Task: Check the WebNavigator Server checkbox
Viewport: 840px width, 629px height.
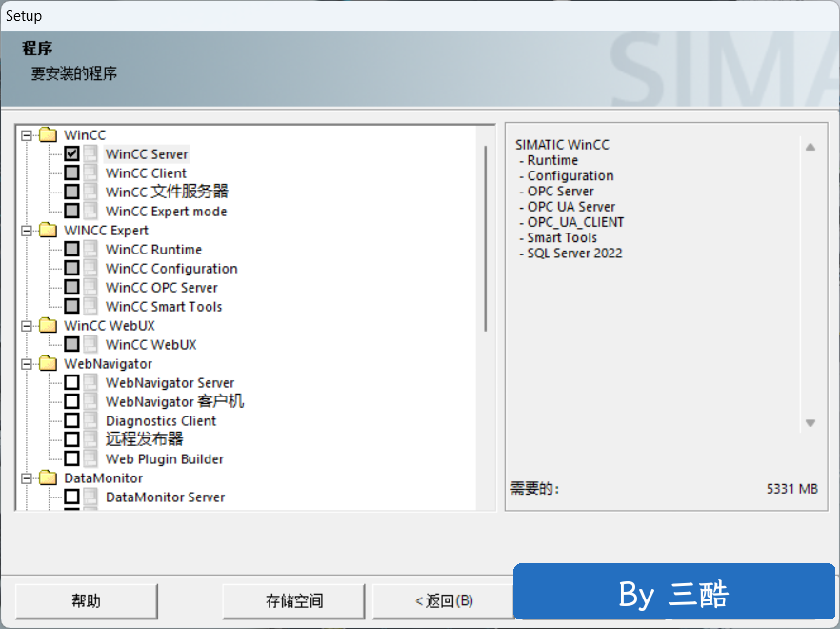Action: point(71,382)
